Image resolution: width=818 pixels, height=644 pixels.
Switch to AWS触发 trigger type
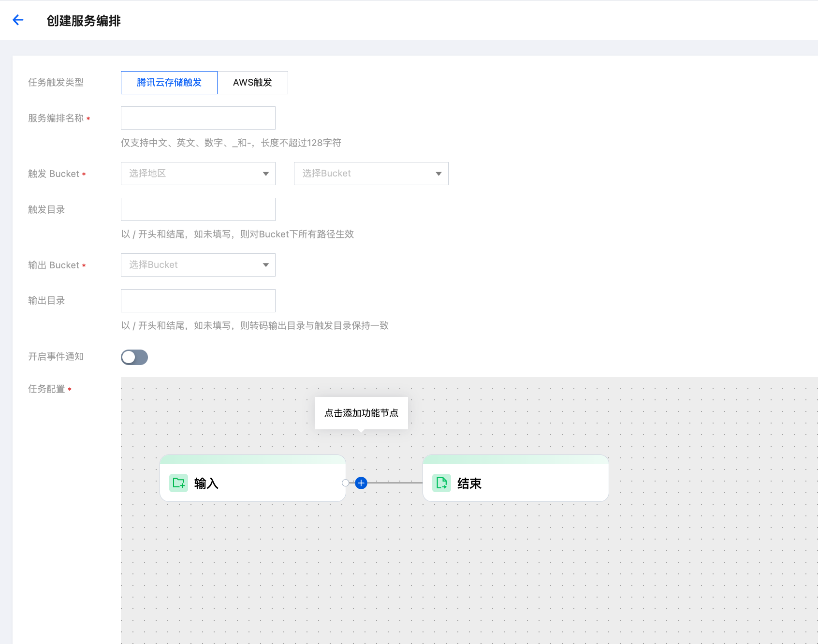coord(252,83)
